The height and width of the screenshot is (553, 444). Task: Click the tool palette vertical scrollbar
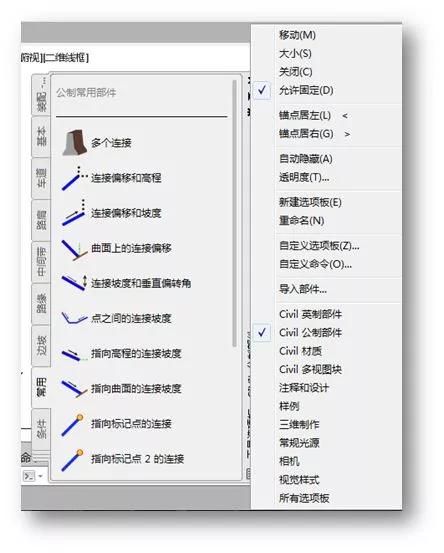click(x=235, y=214)
